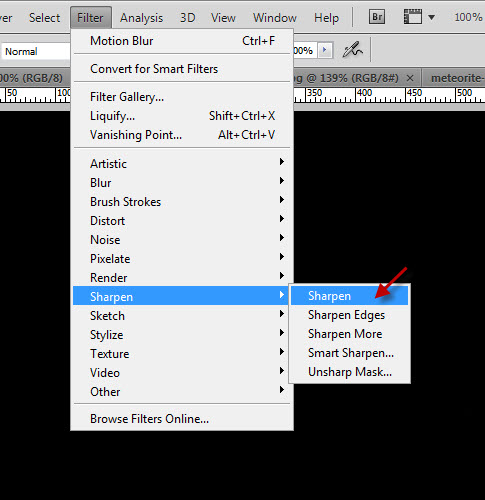Open the percentage slider arrow in options bar

pyautogui.click(x=324, y=51)
